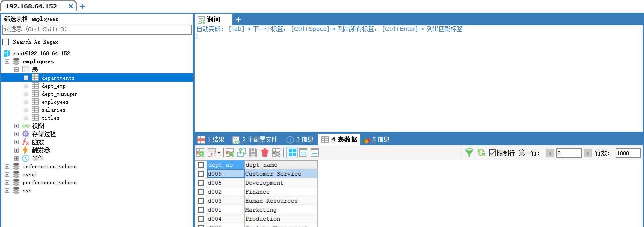
Task: Check the row checkbox for d002
Action: pyautogui.click(x=201, y=192)
